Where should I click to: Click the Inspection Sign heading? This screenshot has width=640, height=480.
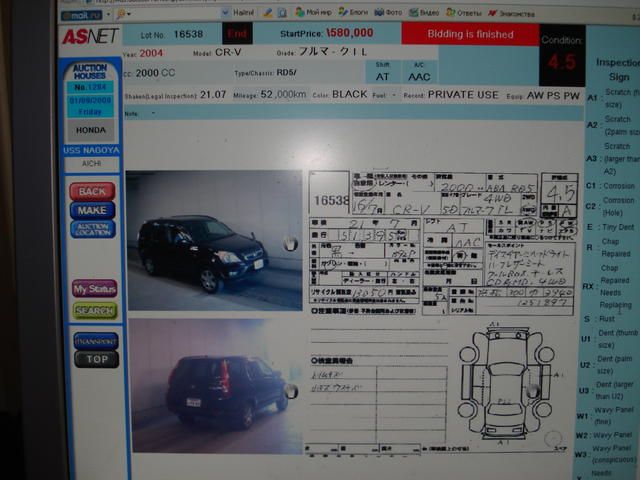click(618, 69)
